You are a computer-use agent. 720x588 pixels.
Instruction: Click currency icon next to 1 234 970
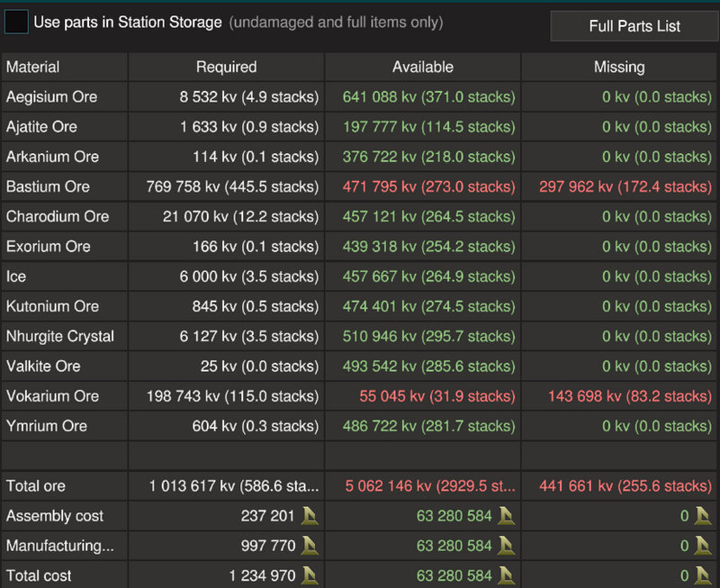tap(310, 575)
